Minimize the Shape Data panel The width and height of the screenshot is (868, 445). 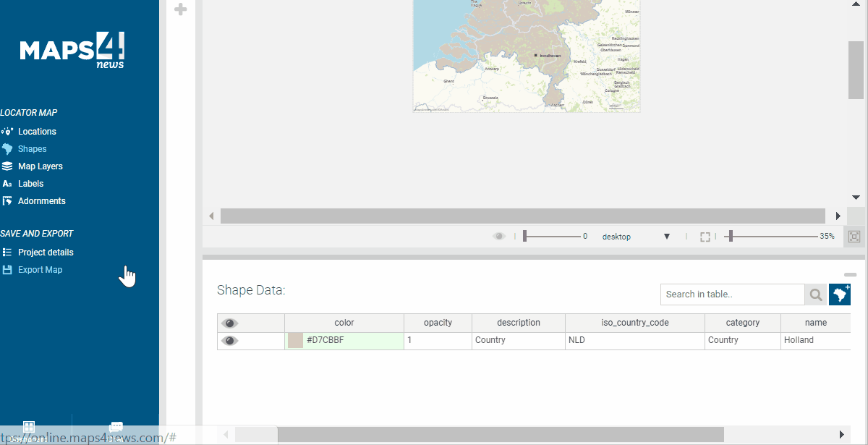tap(851, 275)
